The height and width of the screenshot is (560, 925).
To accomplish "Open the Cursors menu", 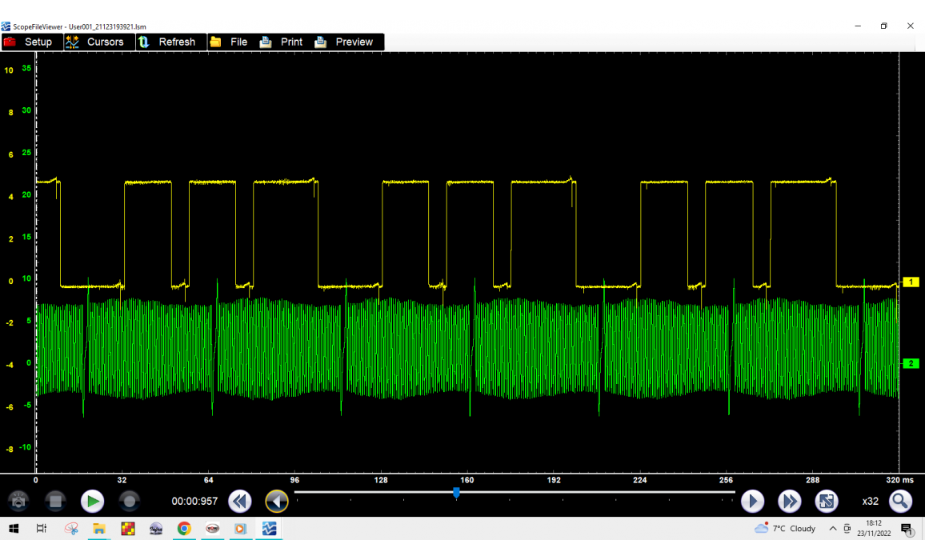I will [95, 42].
